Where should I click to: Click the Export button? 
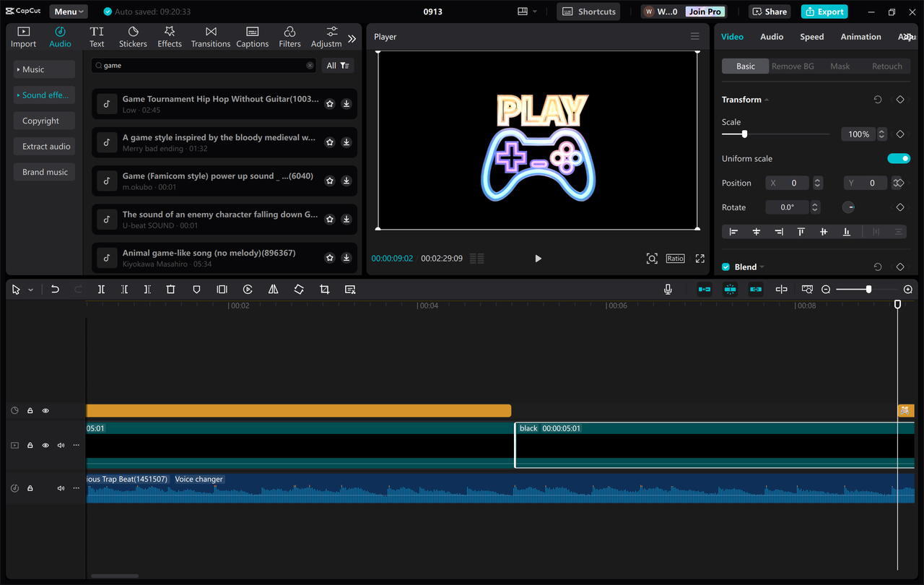click(824, 12)
